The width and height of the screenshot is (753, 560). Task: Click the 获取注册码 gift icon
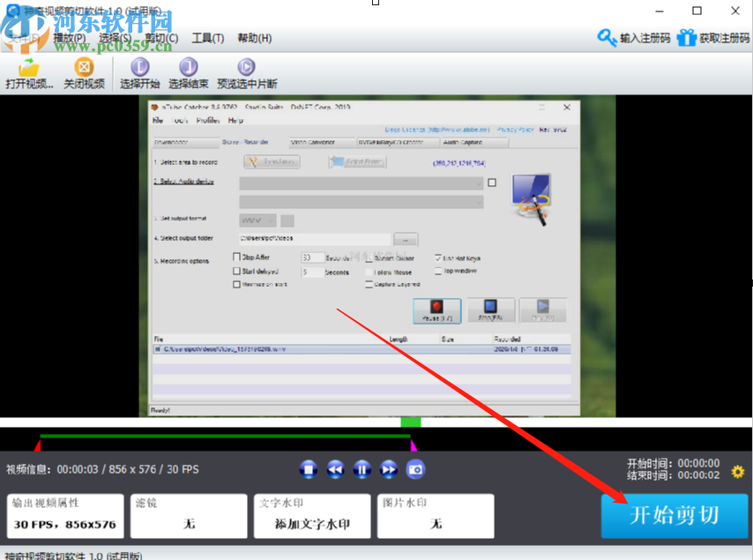click(x=686, y=37)
